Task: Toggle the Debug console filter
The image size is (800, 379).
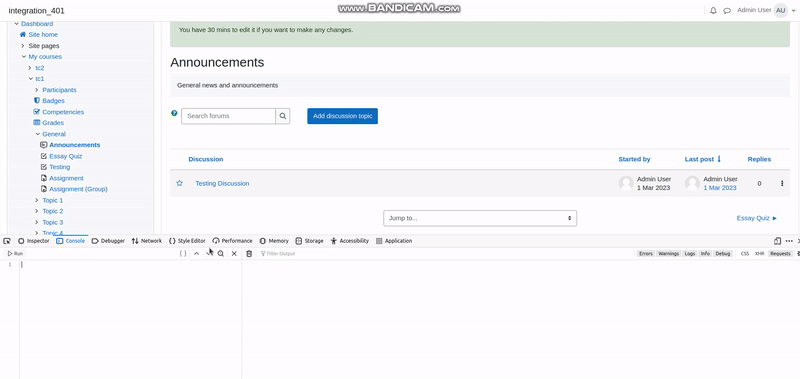Action: tap(722, 254)
